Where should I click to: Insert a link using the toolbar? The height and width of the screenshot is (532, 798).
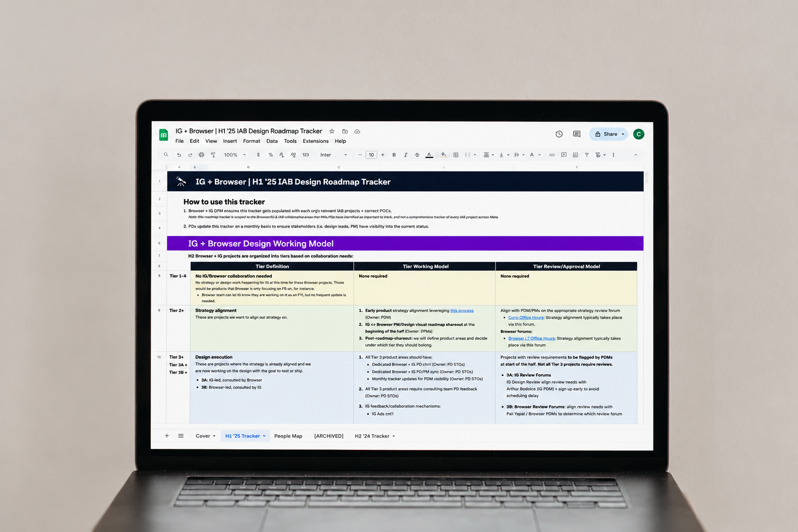pyautogui.click(x=552, y=155)
